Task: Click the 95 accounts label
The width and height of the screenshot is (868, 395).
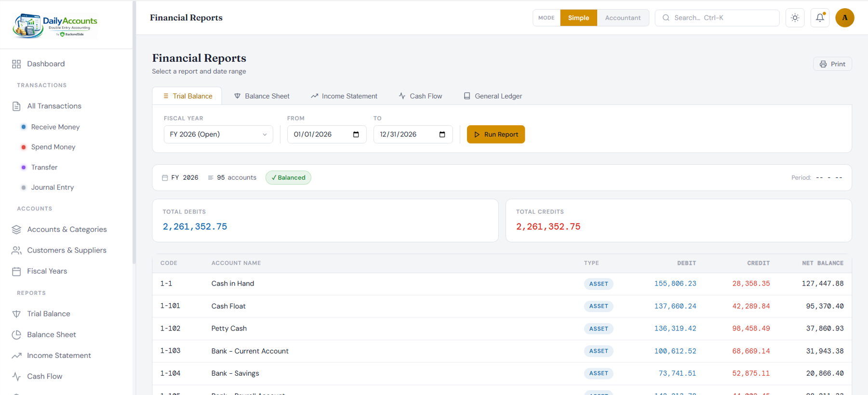Action: 232,178
